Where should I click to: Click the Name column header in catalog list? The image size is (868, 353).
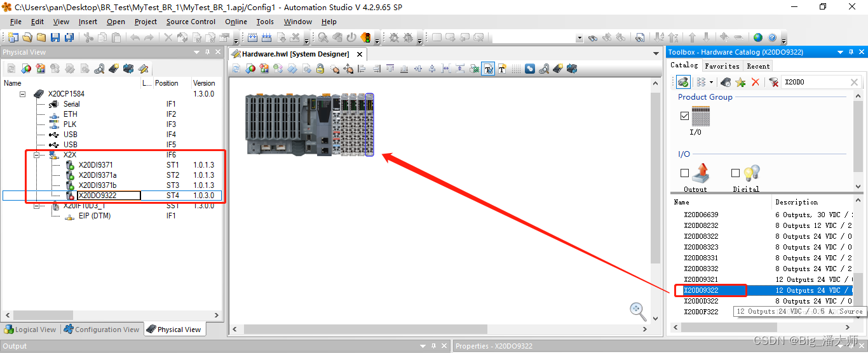pos(721,202)
